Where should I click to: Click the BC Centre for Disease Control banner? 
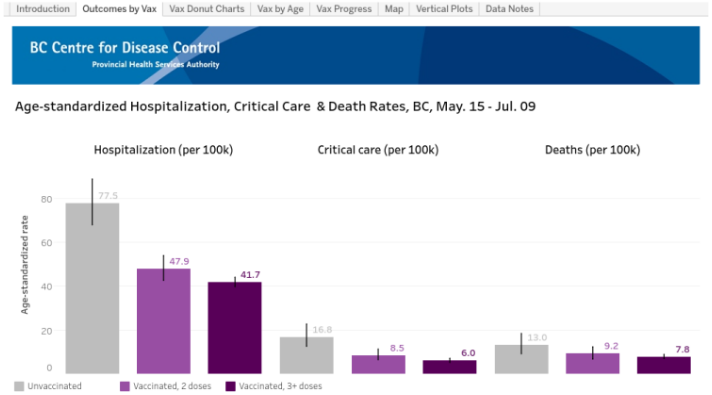pyautogui.click(x=356, y=55)
